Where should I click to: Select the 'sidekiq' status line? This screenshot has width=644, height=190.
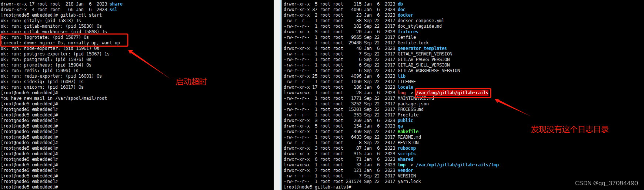point(42,82)
